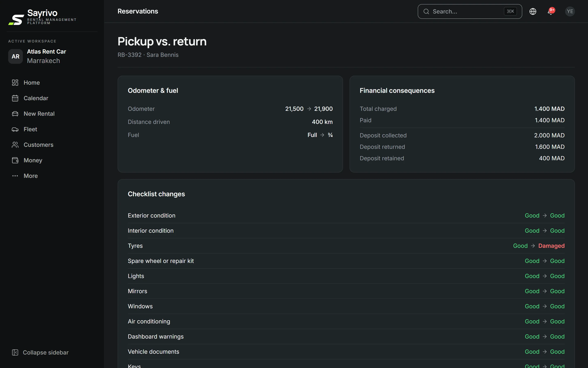This screenshot has height=368, width=588.
Task: Expand the More menu label
Action: pyautogui.click(x=31, y=176)
